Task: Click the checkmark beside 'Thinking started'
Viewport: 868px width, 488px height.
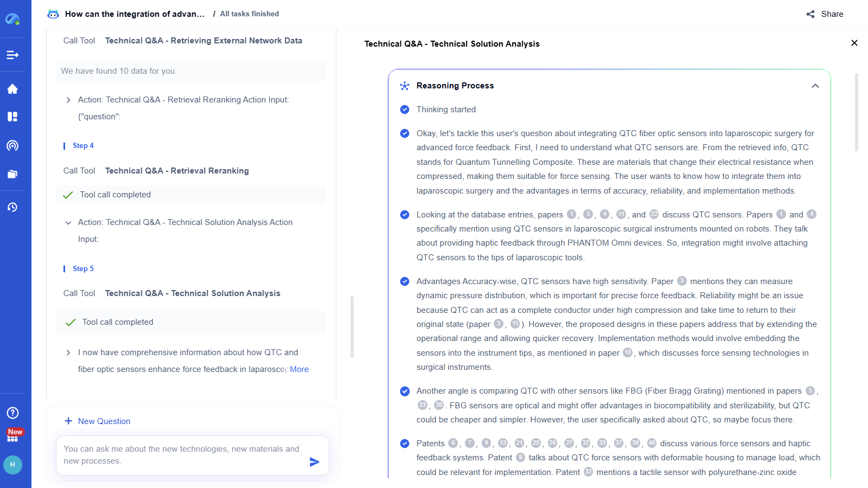Action: click(x=405, y=110)
